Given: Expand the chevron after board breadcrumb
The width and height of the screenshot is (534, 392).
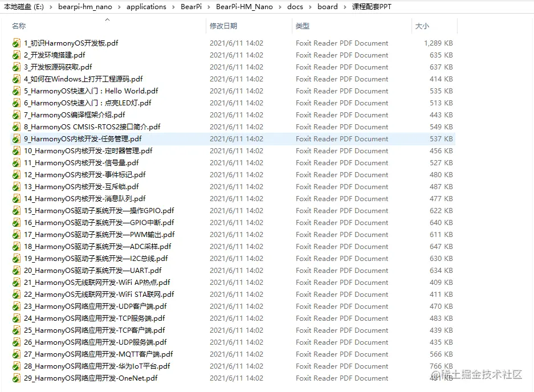Looking at the screenshot, I should pyautogui.click(x=345, y=7).
